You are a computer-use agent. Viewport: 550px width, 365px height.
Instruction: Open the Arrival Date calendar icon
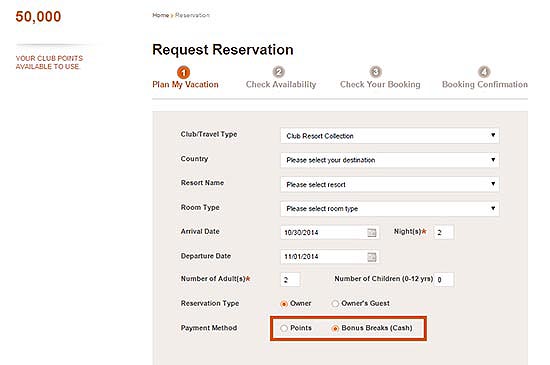coord(371,232)
